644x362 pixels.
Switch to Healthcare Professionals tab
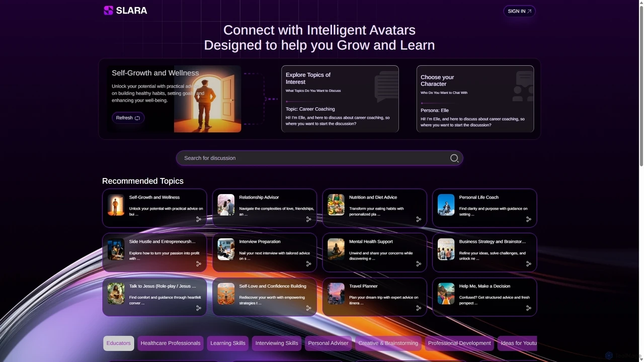pos(171,343)
